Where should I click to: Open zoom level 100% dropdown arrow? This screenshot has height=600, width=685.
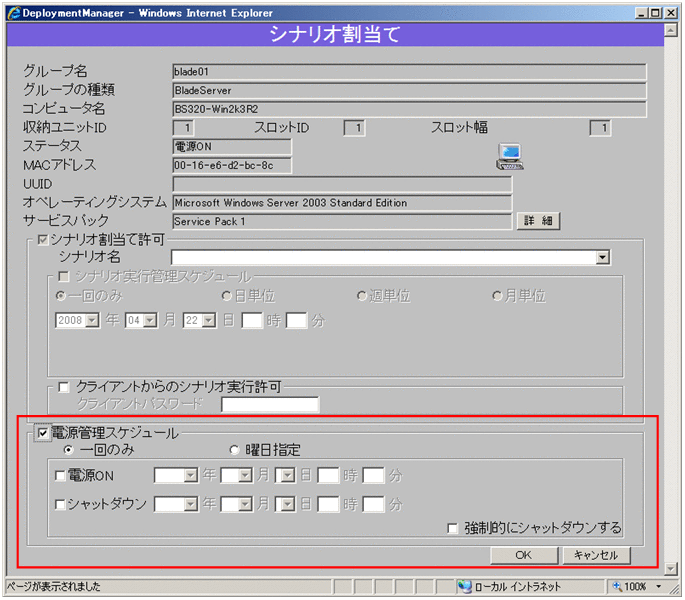coord(658,586)
